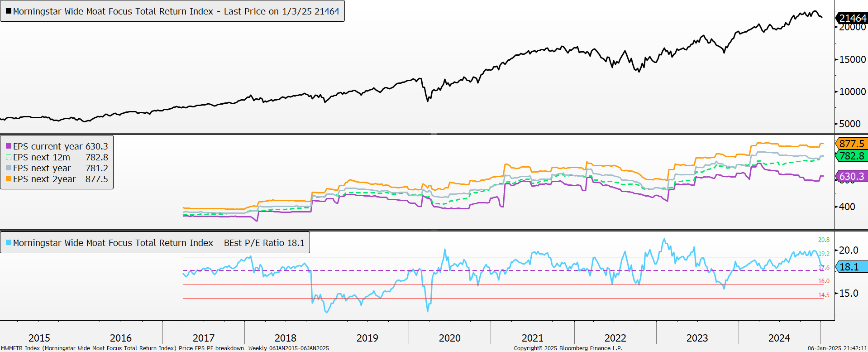The image size is (868, 352).
Task: Click the 2020 year label on the time axis
Action: (450, 338)
